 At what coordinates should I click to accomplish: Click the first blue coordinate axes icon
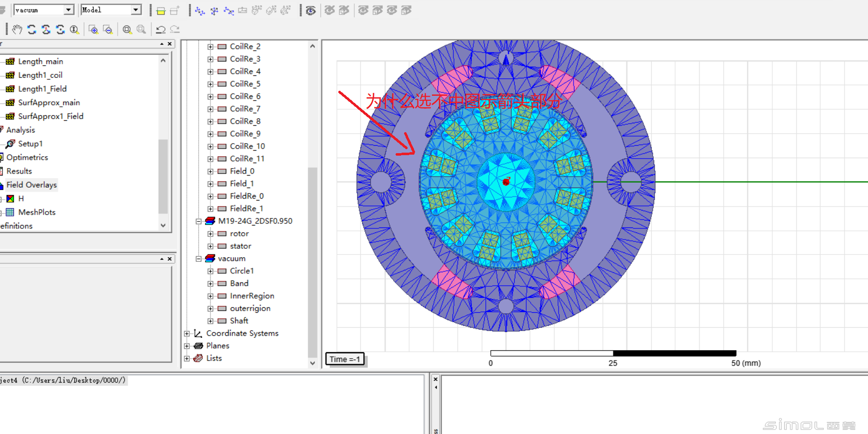[200, 10]
